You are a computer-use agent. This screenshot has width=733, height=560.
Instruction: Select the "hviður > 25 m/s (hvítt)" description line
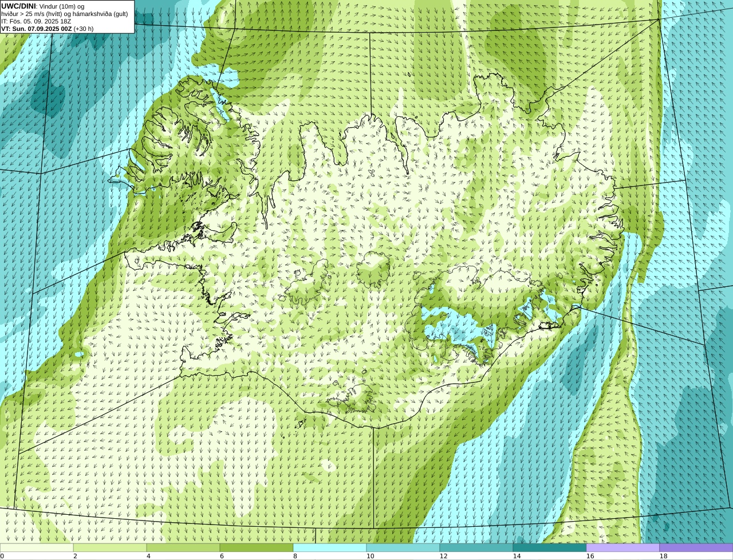click(x=65, y=14)
